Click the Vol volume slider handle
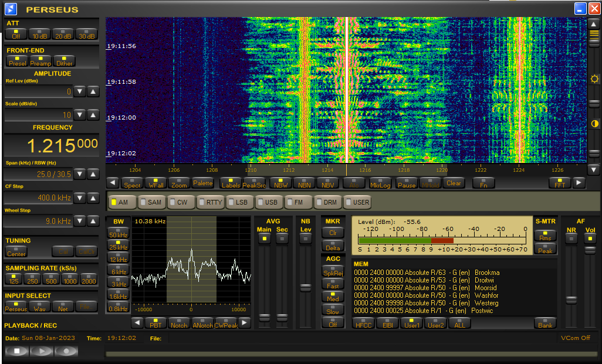This screenshot has height=364, width=602. [x=590, y=250]
